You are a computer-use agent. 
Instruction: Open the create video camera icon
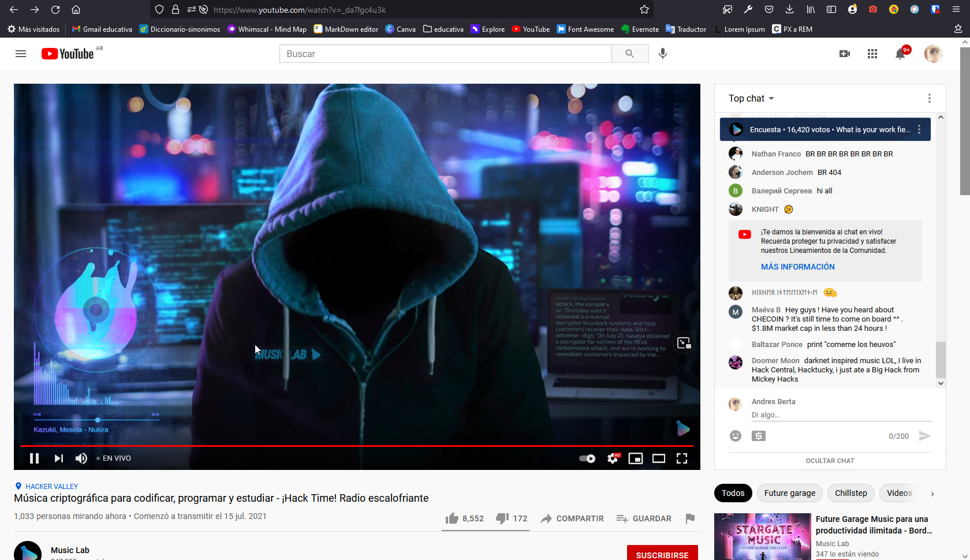pos(845,54)
